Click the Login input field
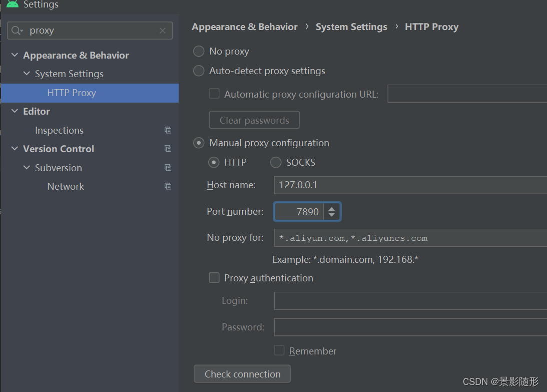Viewport: 547px width, 392px height. pos(410,301)
